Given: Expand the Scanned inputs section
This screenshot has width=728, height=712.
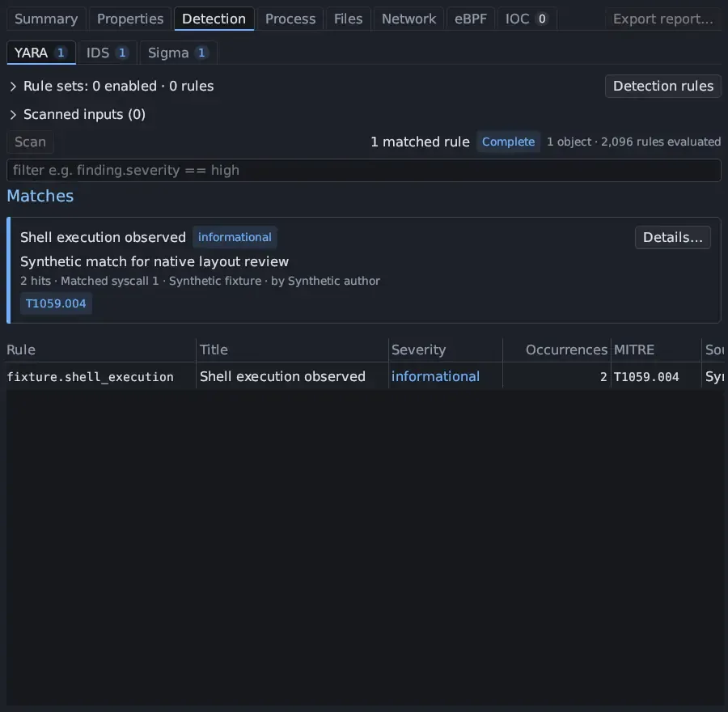Looking at the screenshot, I should 77,115.
